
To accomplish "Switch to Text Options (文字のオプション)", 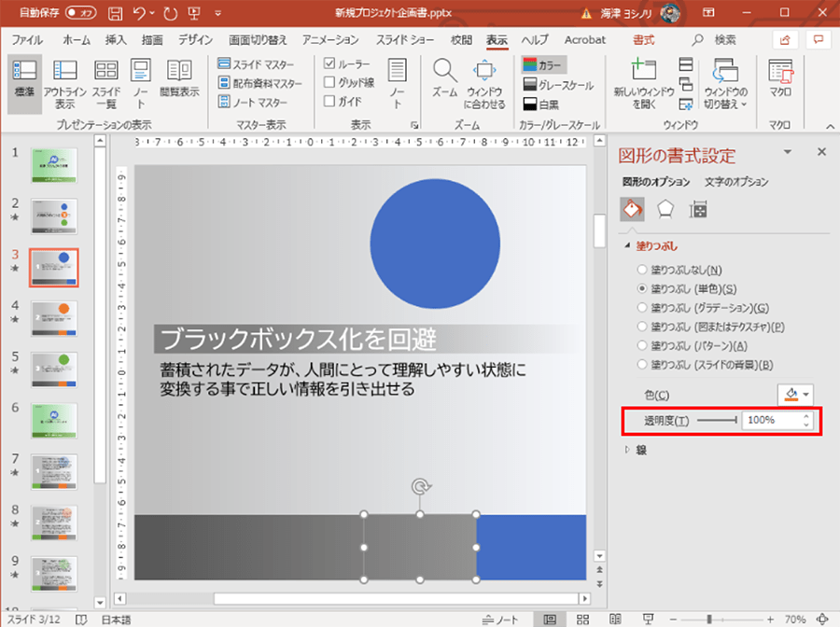I will click(x=736, y=182).
